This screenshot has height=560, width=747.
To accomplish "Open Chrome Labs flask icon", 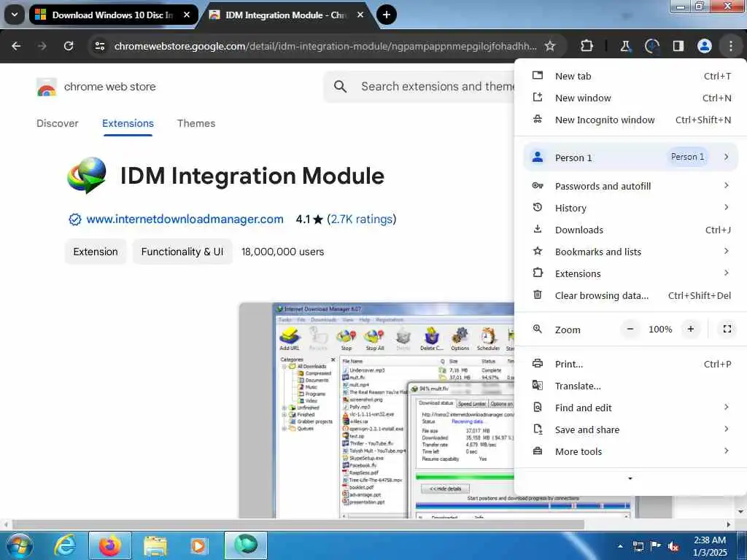I will 625,46.
